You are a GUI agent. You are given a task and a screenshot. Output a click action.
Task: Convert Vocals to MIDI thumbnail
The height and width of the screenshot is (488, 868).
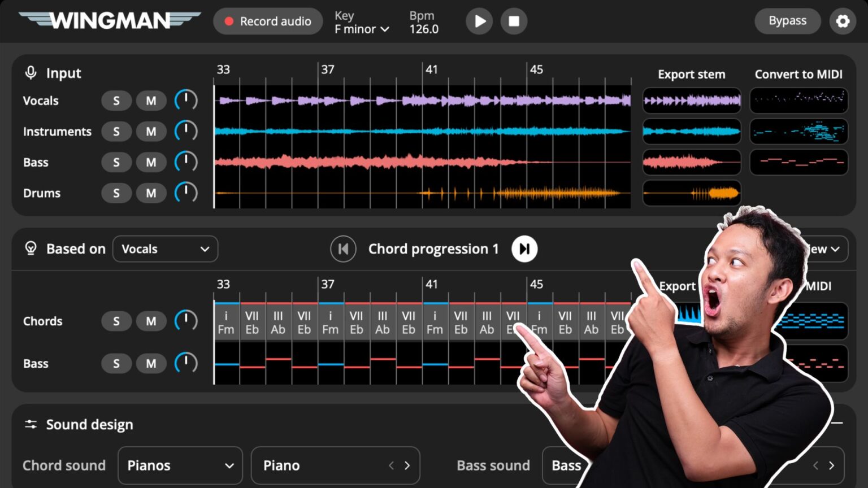[798, 101]
